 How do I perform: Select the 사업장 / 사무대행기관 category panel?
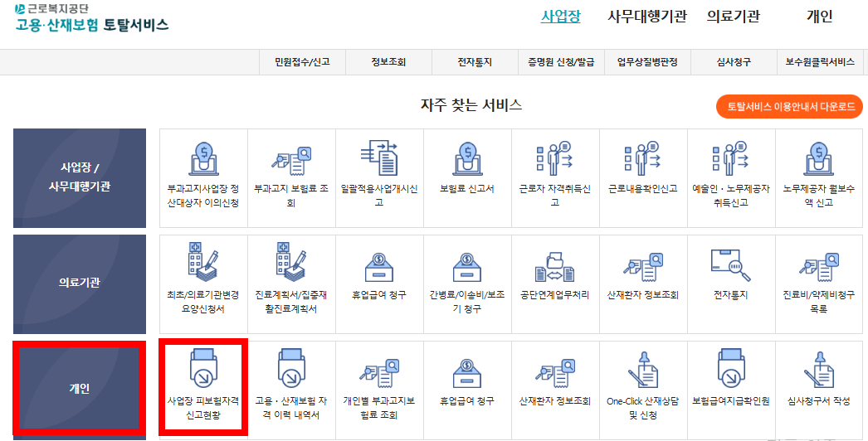80,178
